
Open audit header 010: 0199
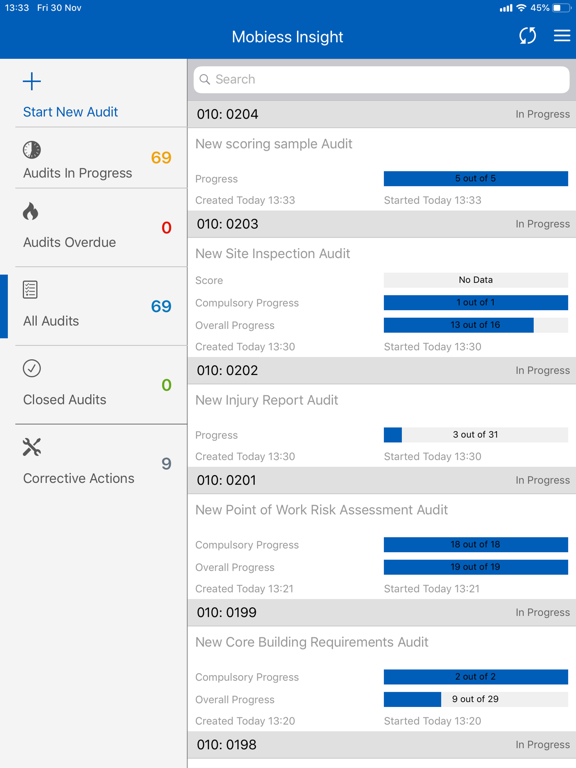(x=382, y=612)
